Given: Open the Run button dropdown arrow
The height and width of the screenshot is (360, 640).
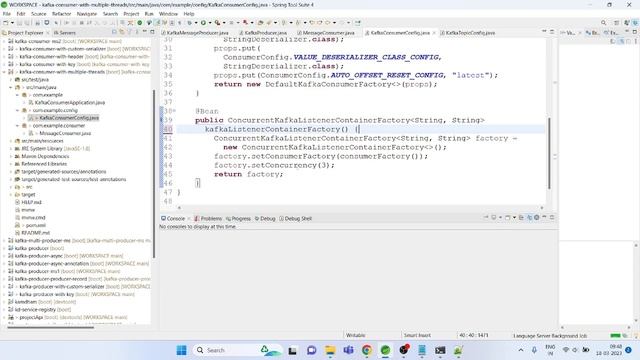Looking at the screenshot, I should click(209, 23).
